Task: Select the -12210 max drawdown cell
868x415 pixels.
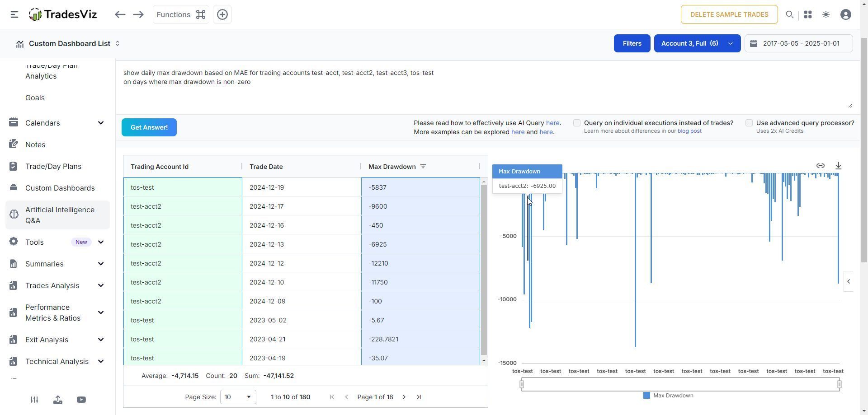Action: pos(420,263)
